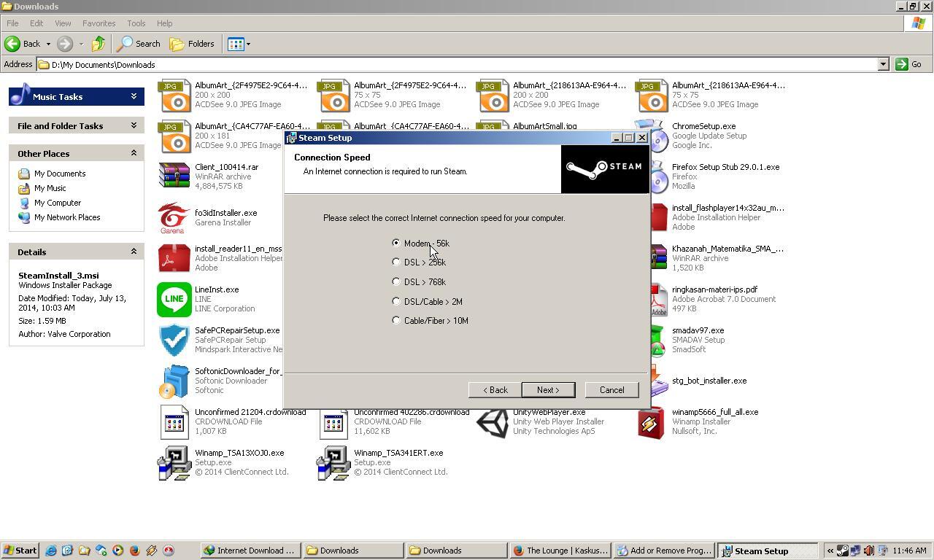Select install_flashplayer14x32au file
This screenshot has width=934, height=560.
(727, 208)
